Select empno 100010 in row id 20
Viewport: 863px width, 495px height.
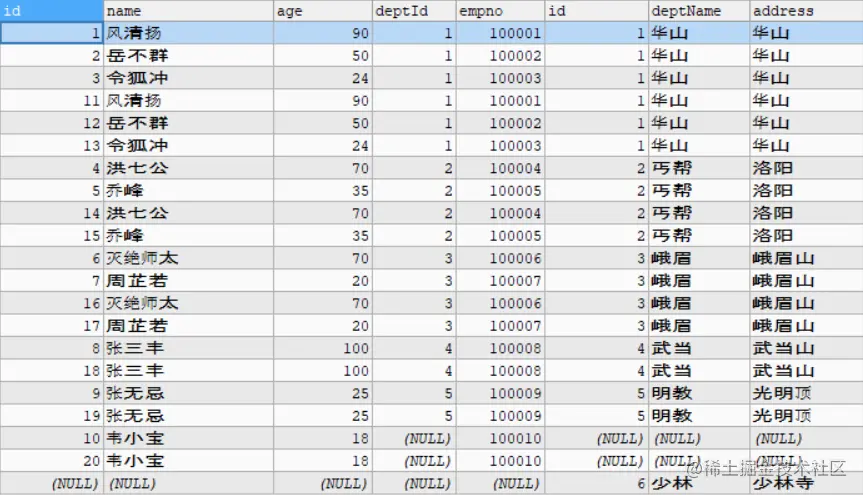pyautogui.click(x=500, y=462)
